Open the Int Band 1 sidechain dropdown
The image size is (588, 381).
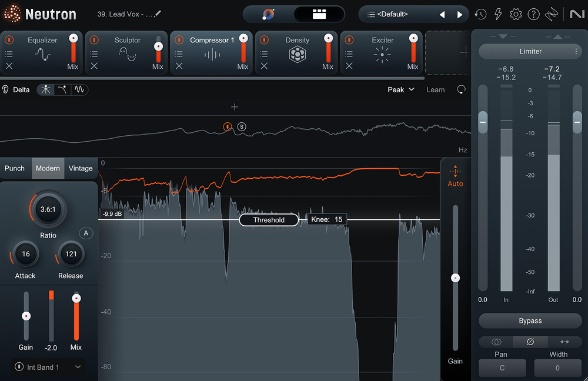(x=48, y=367)
